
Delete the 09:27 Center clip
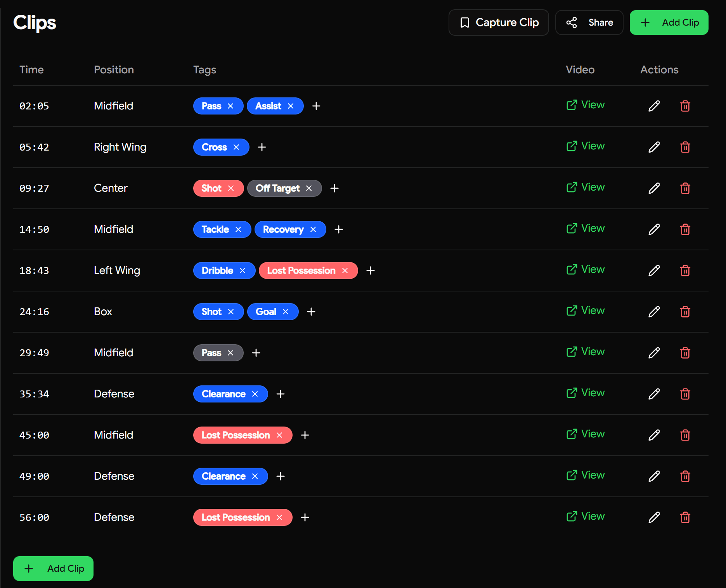point(685,188)
